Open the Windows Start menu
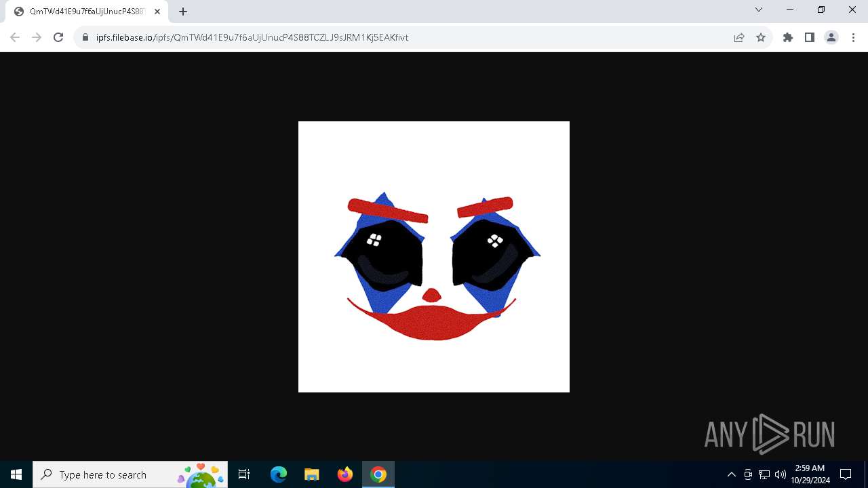 tap(16, 474)
